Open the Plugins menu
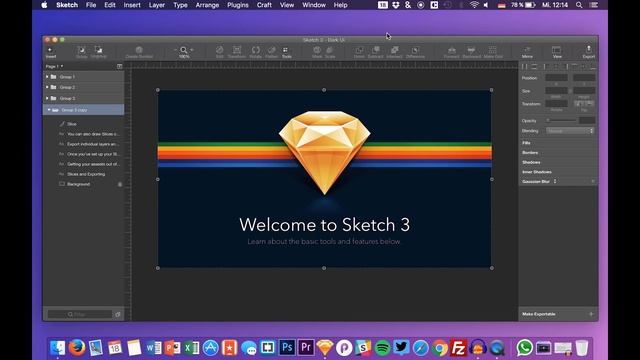This screenshot has height=360, width=640. [238, 5]
